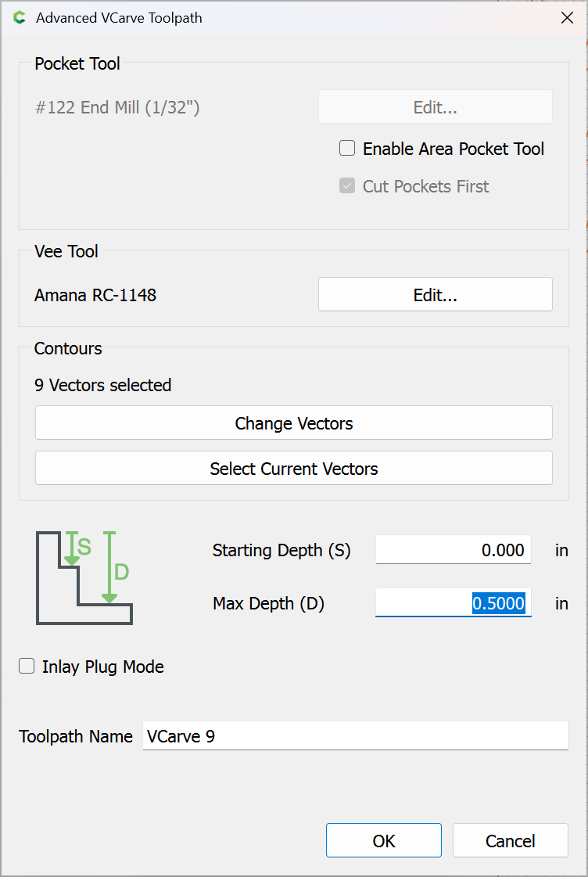Screen dimensions: 588x877
Task: Focus the Starting Depth (S) field
Action: 453,550
